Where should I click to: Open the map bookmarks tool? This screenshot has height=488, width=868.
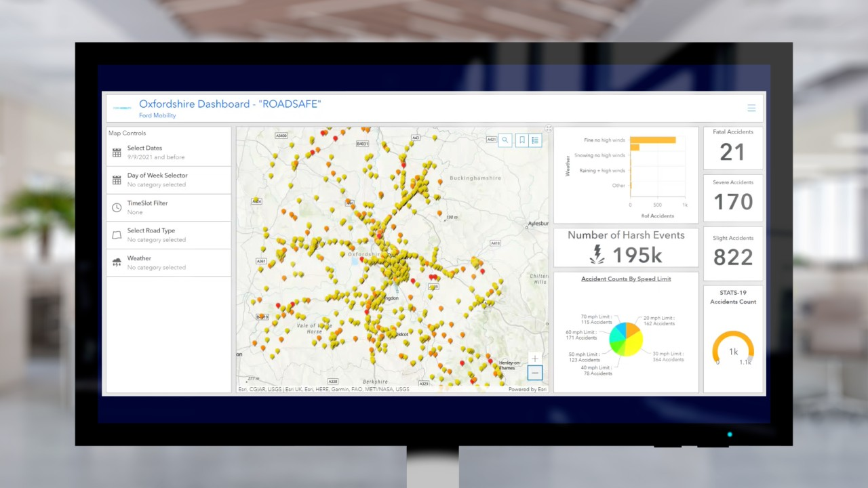521,140
